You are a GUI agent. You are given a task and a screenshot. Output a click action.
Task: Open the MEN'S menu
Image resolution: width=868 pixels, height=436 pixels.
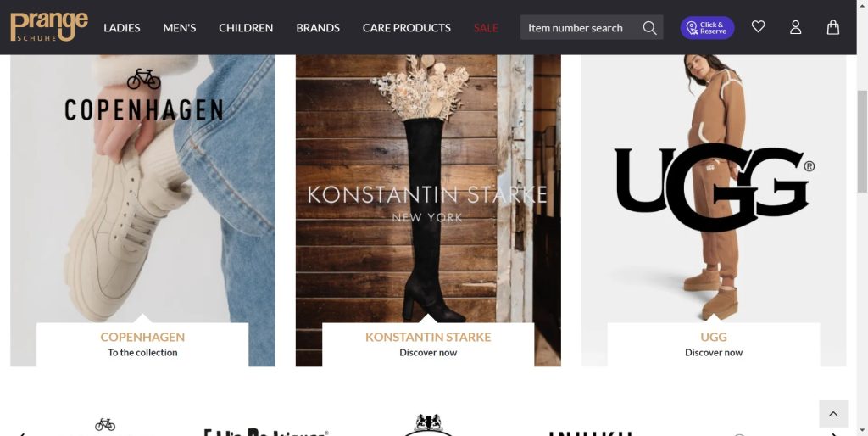click(x=180, y=28)
